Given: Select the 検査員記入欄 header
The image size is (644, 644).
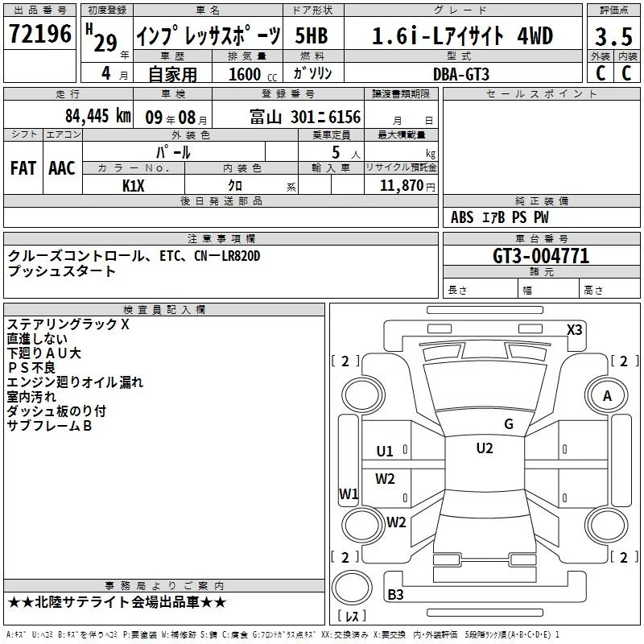Looking at the screenshot, I should [164, 310].
